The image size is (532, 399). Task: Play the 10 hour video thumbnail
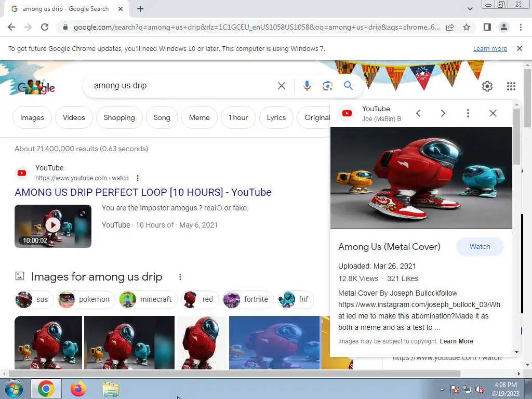[53, 226]
